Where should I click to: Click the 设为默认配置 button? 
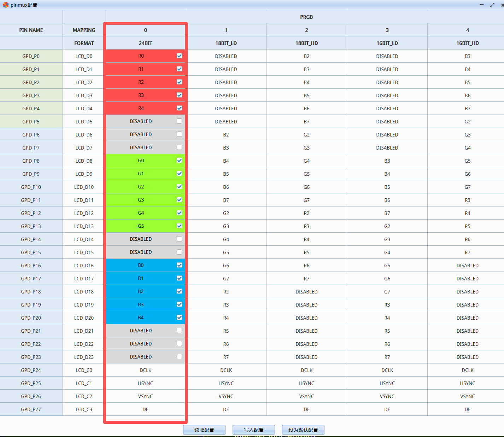303,430
